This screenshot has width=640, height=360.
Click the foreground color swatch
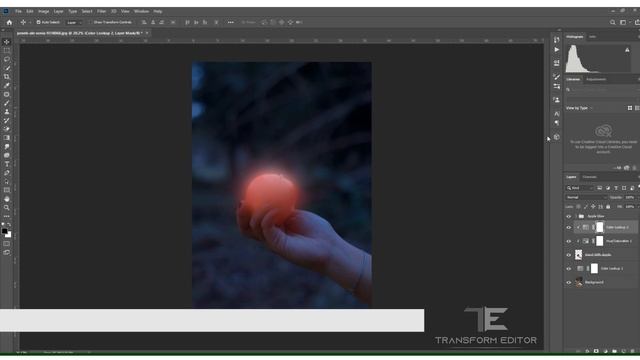(x=5, y=231)
